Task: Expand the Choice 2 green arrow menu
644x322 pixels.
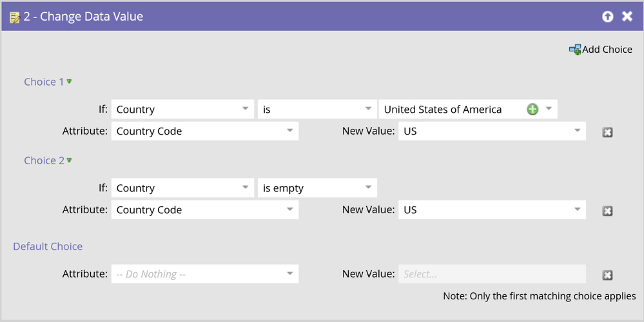Action: pyautogui.click(x=69, y=160)
